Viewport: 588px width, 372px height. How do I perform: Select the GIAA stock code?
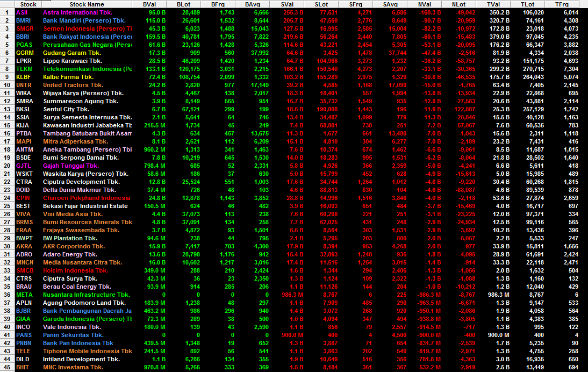[x=23, y=319]
